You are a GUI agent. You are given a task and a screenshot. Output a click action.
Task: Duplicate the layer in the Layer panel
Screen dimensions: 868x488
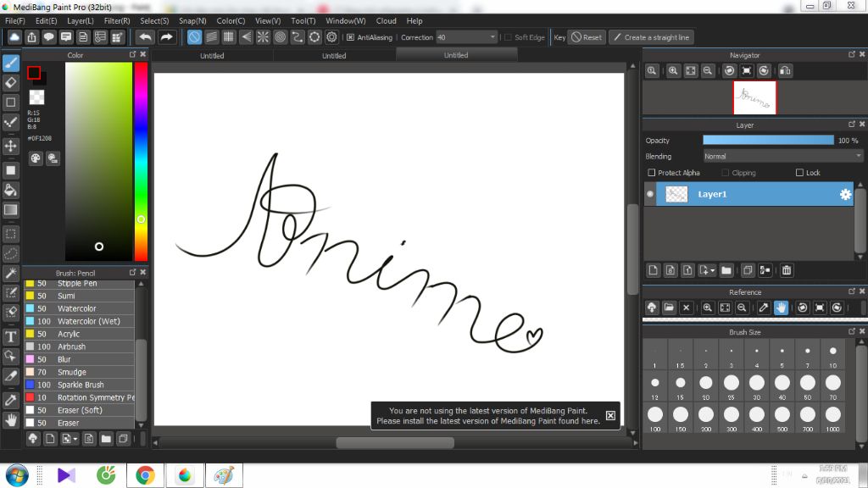click(748, 270)
